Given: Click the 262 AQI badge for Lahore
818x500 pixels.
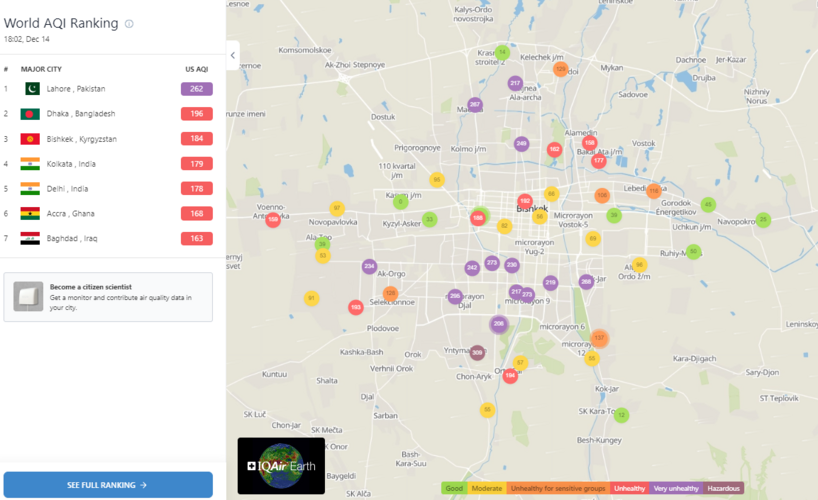Looking at the screenshot, I should click(196, 89).
